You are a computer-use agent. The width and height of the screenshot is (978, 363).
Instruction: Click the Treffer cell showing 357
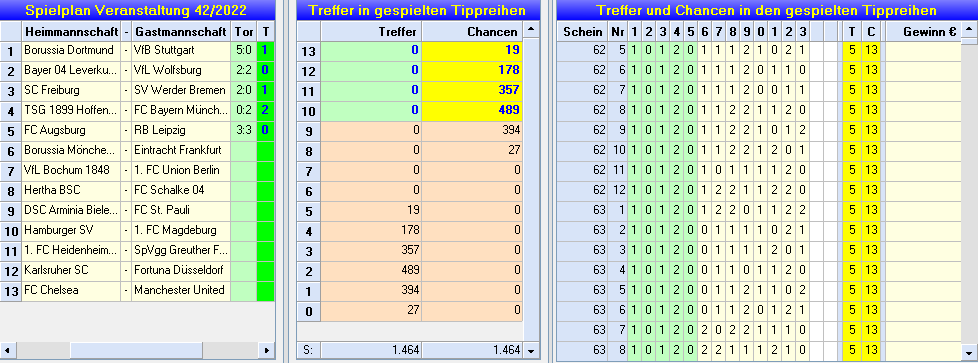371,250
